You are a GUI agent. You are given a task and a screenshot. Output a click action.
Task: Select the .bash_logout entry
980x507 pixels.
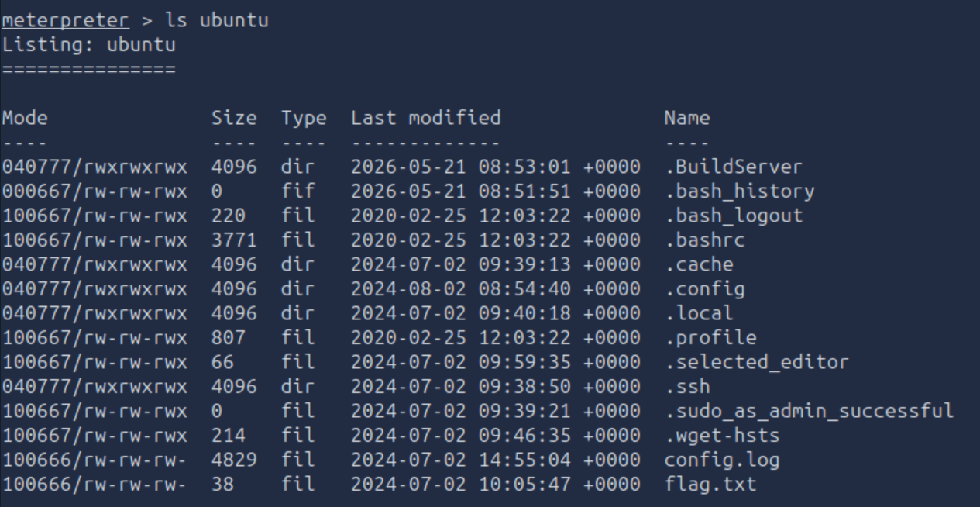[733, 216]
